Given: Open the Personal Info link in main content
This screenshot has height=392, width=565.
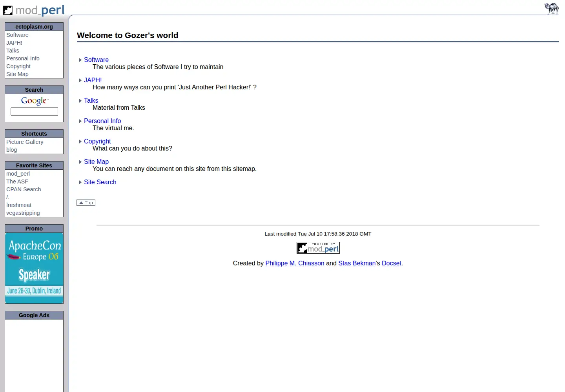Looking at the screenshot, I should pos(102,121).
